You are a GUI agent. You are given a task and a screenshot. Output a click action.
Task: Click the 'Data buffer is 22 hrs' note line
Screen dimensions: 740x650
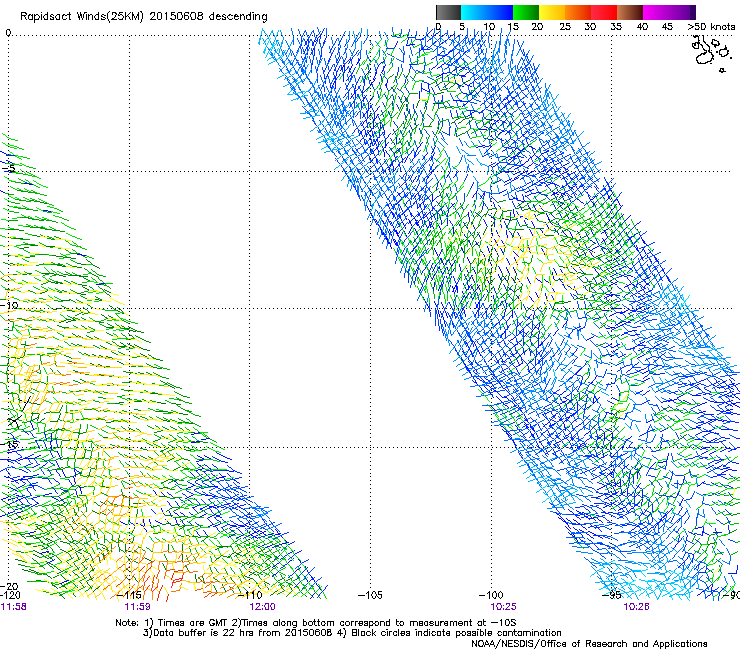pos(352,633)
